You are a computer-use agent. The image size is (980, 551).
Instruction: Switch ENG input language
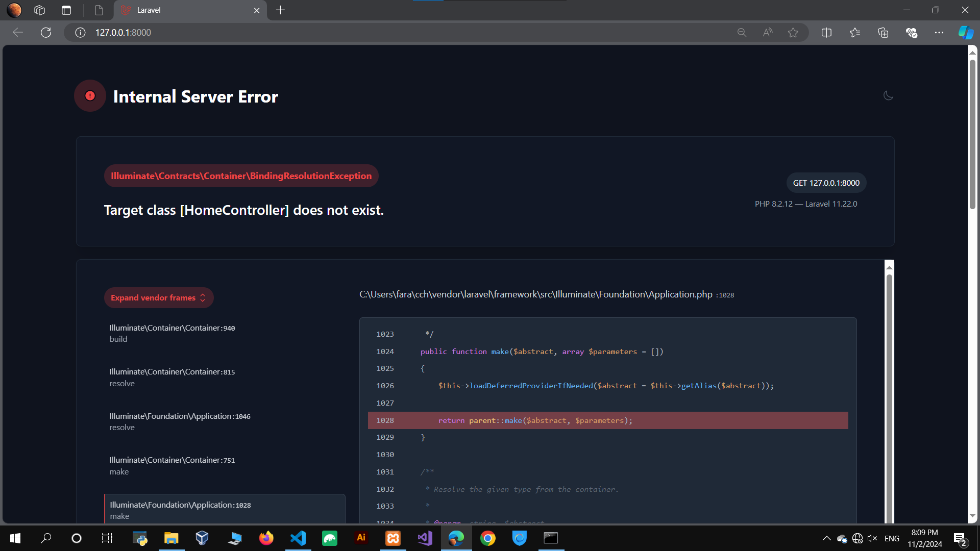tap(892, 538)
